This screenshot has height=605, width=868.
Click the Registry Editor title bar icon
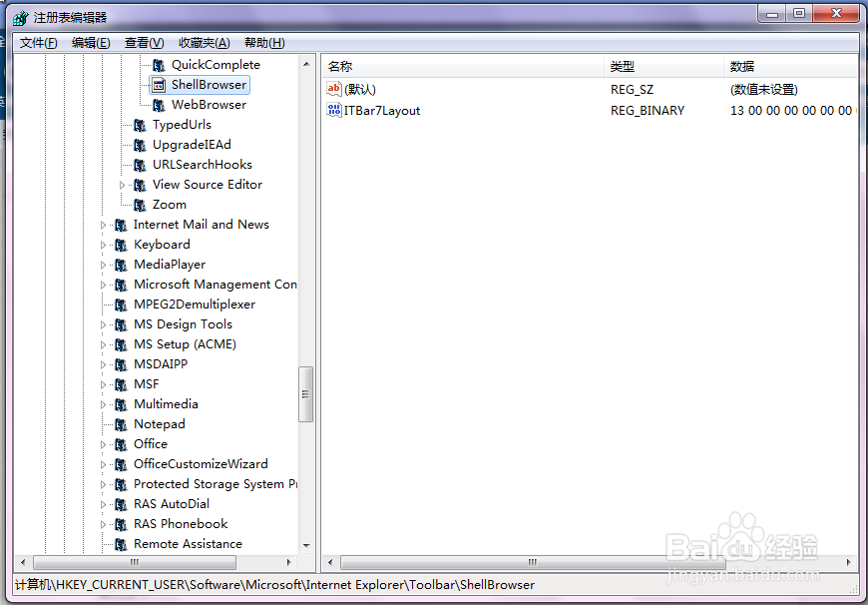pos(21,18)
